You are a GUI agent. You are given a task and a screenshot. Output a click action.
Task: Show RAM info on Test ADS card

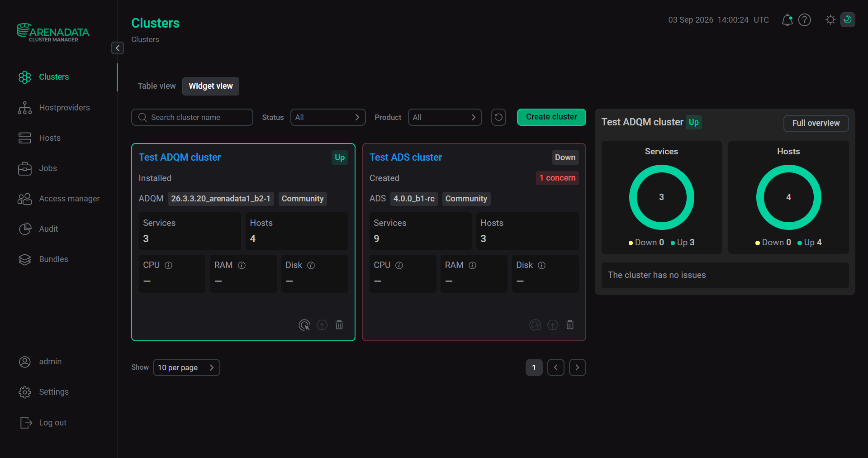[473, 265]
